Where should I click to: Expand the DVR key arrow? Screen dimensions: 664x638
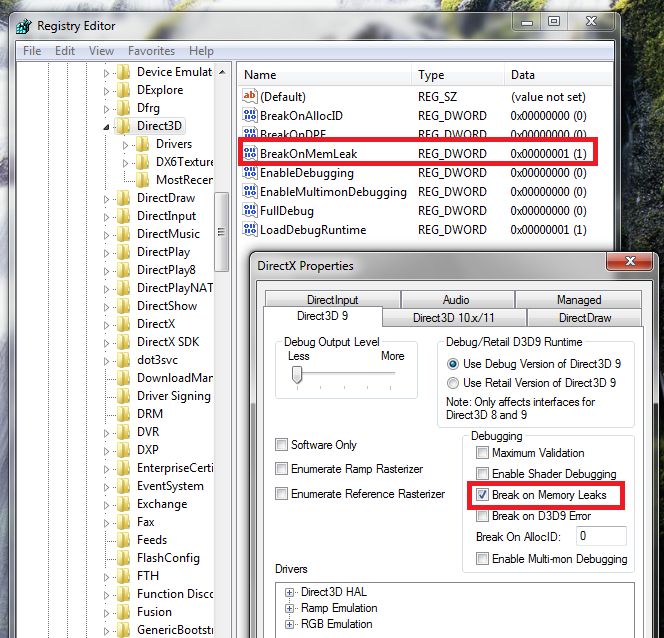[x=106, y=433]
